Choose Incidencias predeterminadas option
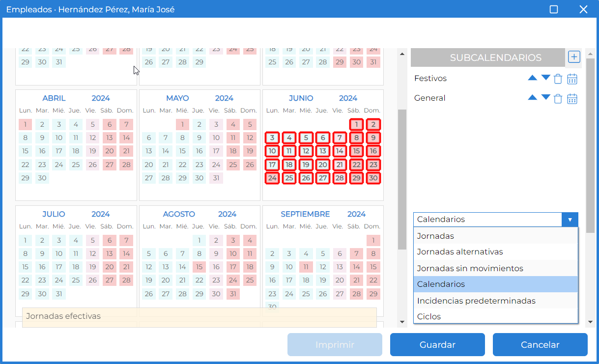599x364 pixels. coord(496,301)
